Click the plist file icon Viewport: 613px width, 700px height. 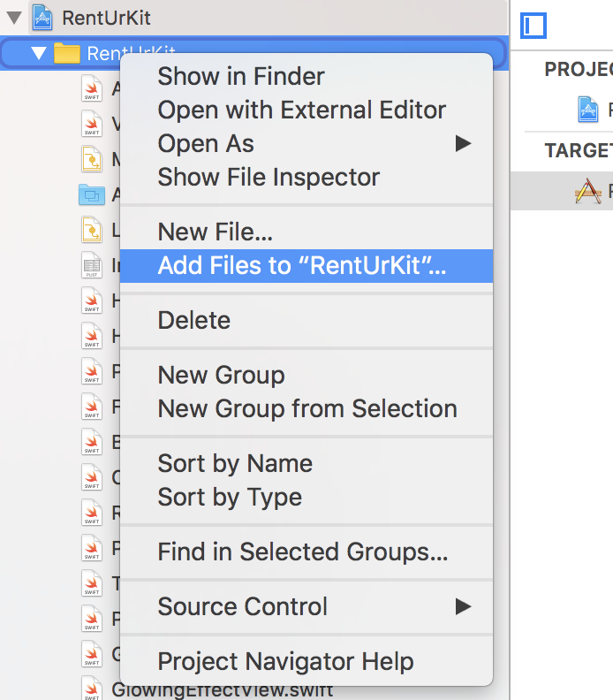[x=92, y=265]
